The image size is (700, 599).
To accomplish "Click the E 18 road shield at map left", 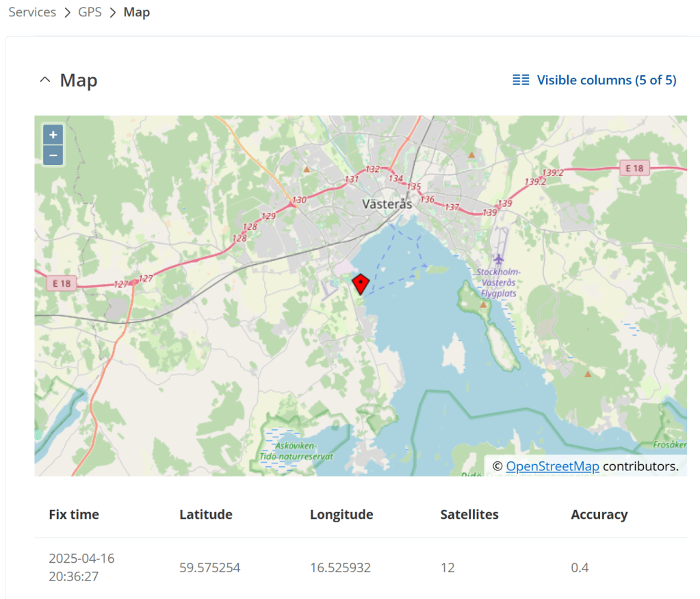I will coord(60,282).
